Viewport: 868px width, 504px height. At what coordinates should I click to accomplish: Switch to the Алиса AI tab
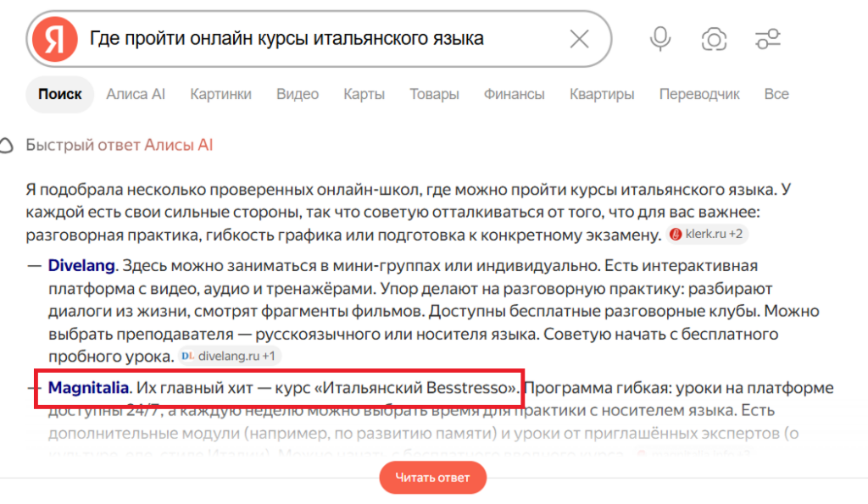tap(136, 94)
